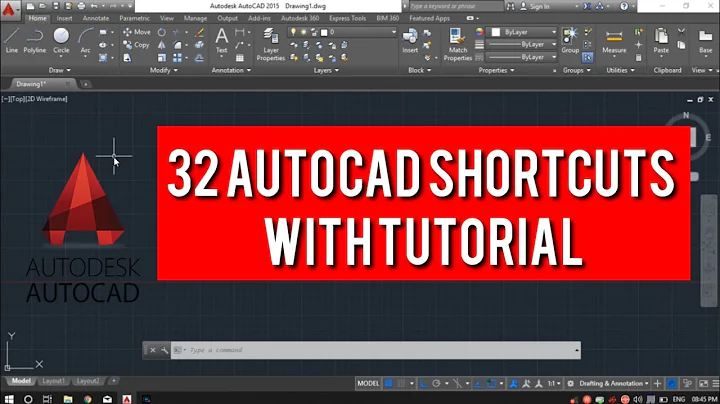The image size is (720, 404).
Task: Toggle the drawing grid display in status bar
Action: [388, 383]
